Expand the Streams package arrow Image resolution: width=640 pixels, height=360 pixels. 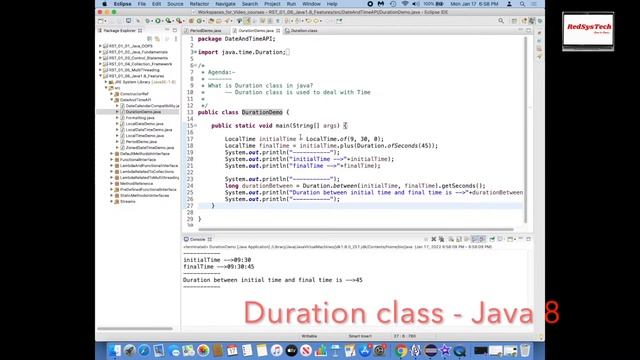pos(111,201)
